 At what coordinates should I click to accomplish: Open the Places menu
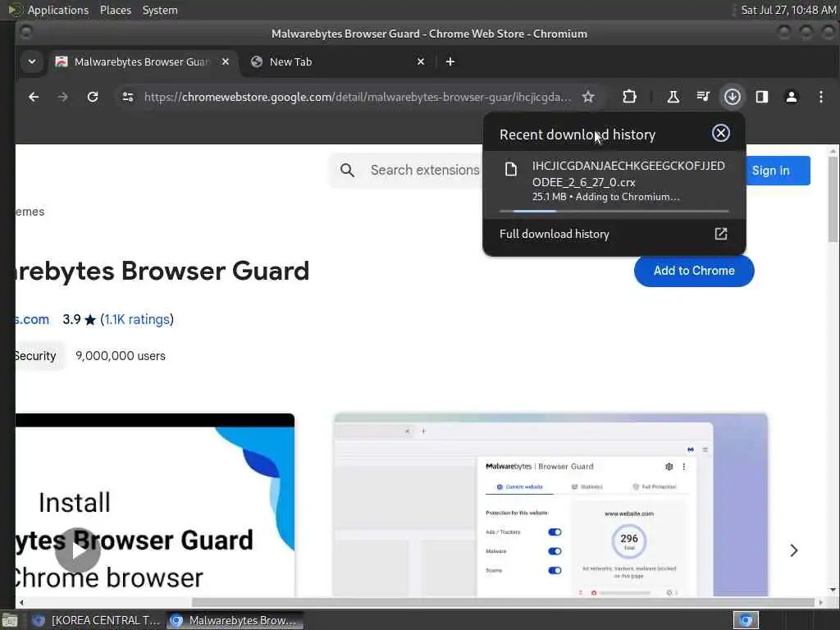coord(115,10)
